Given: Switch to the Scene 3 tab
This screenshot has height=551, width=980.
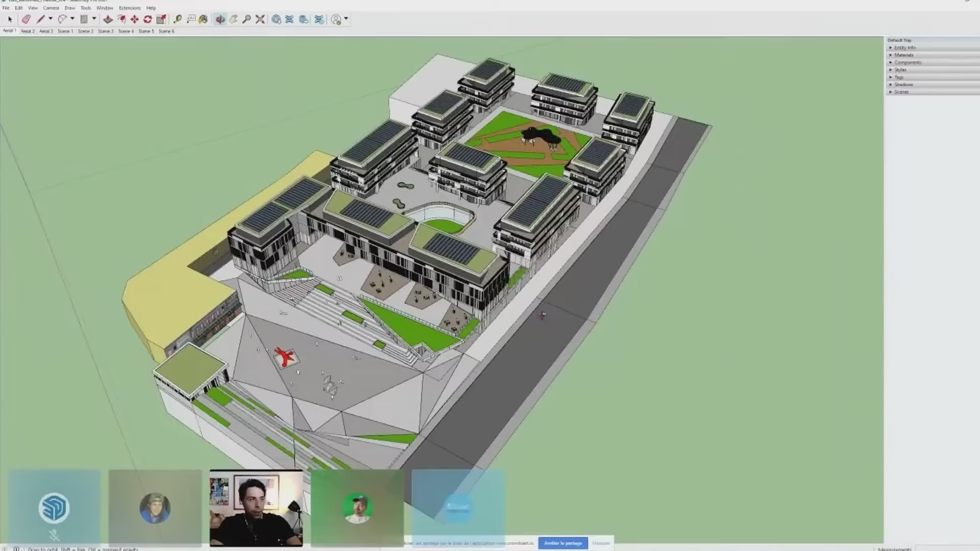Looking at the screenshot, I should click(106, 31).
